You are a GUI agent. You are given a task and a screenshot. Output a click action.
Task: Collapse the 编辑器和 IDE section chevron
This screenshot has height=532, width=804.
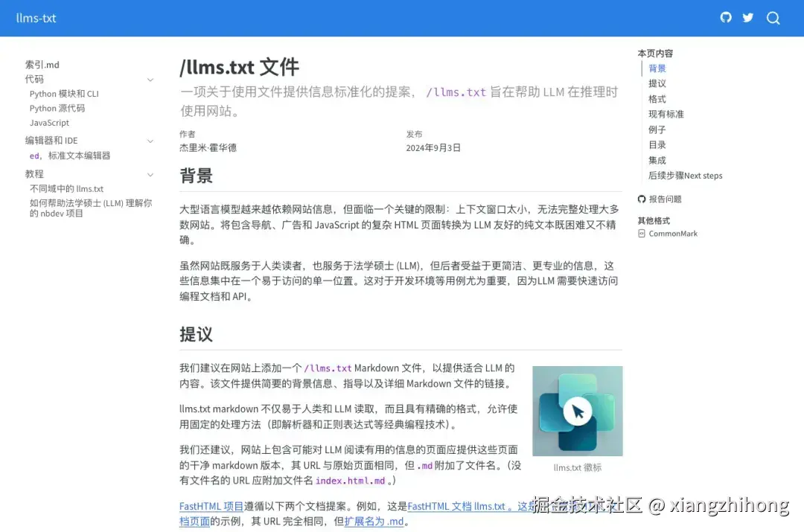(x=150, y=141)
